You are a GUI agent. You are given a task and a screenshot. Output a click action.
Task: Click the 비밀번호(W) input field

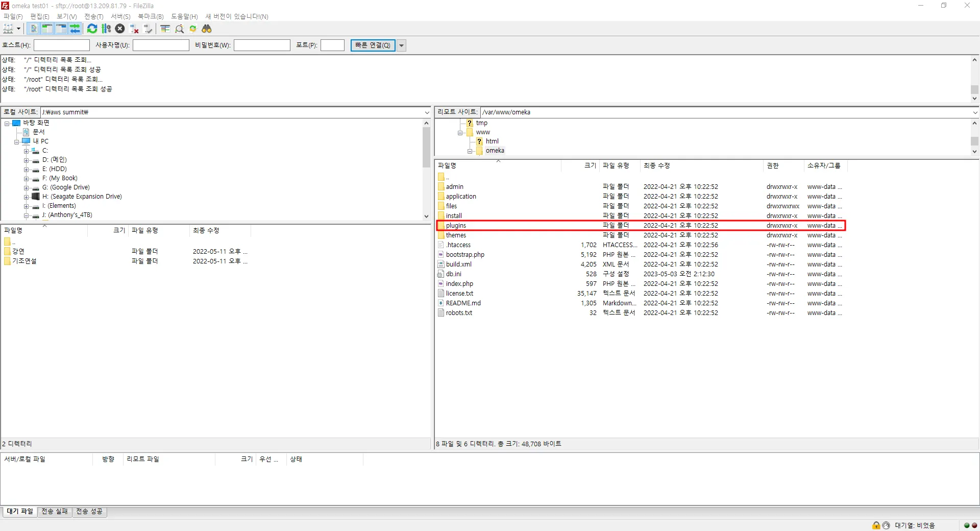pos(262,45)
